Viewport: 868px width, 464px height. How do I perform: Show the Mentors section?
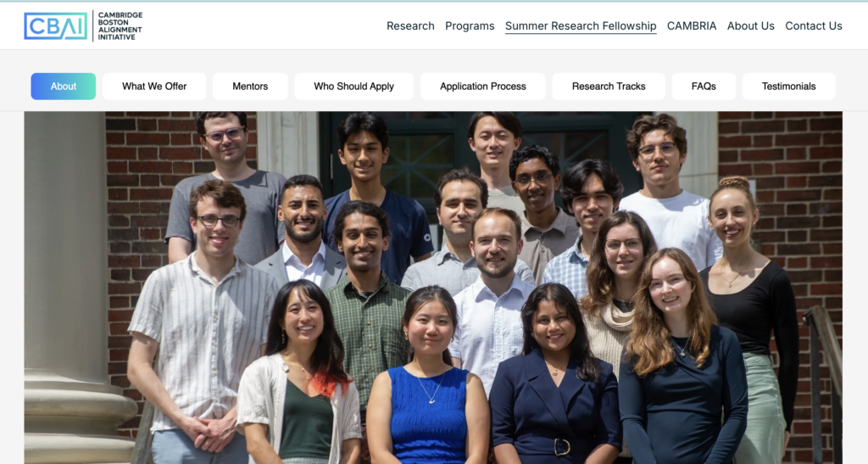click(250, 87)
